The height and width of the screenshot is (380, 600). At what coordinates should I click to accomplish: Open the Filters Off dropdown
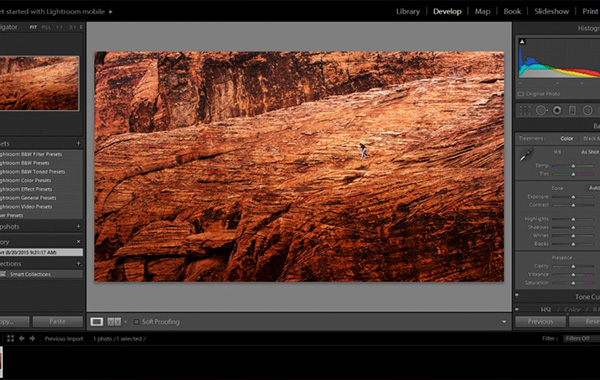[582, 338]
